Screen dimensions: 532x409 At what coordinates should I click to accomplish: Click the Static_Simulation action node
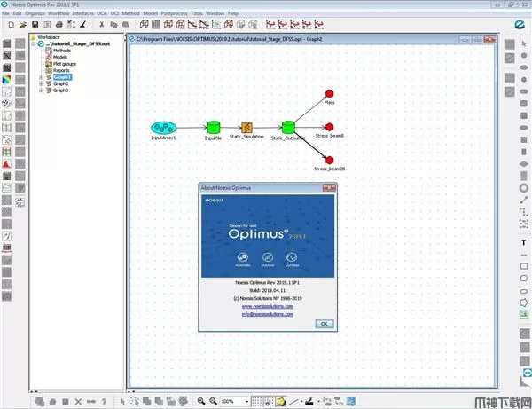click(x=248, y=128)
